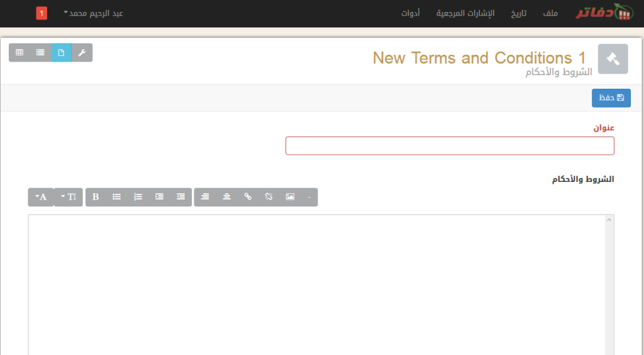Click the الشروط والأحكام subtitle under the heading
Screen dimensions: 644x355
click(x=558, y=72)
